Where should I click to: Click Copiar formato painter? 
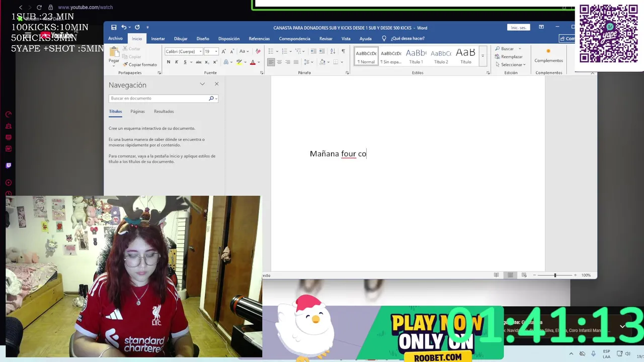(x=140, y=64)
